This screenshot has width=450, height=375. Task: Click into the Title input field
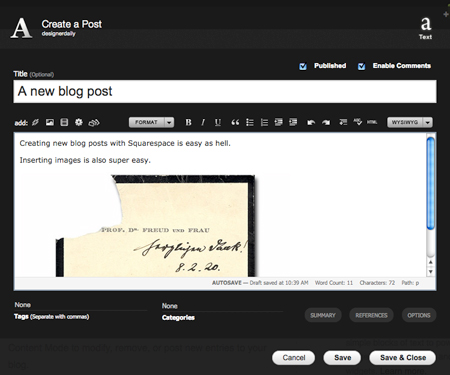coord(225,91)
